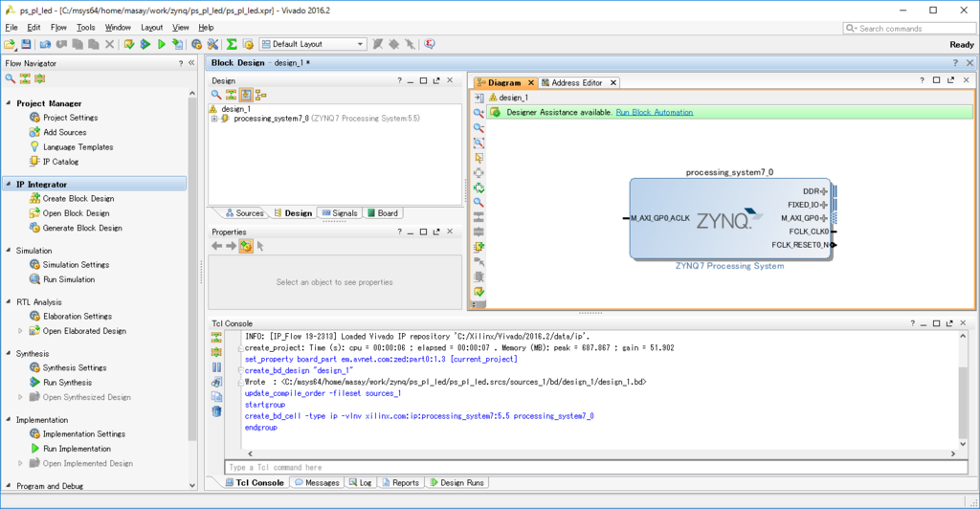
Task: Click Run Block Automation link
Action: (x=655, y=112)
